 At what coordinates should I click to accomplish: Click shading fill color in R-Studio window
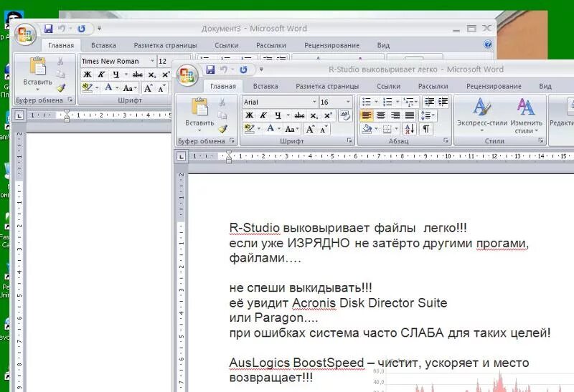click(367, 129)
